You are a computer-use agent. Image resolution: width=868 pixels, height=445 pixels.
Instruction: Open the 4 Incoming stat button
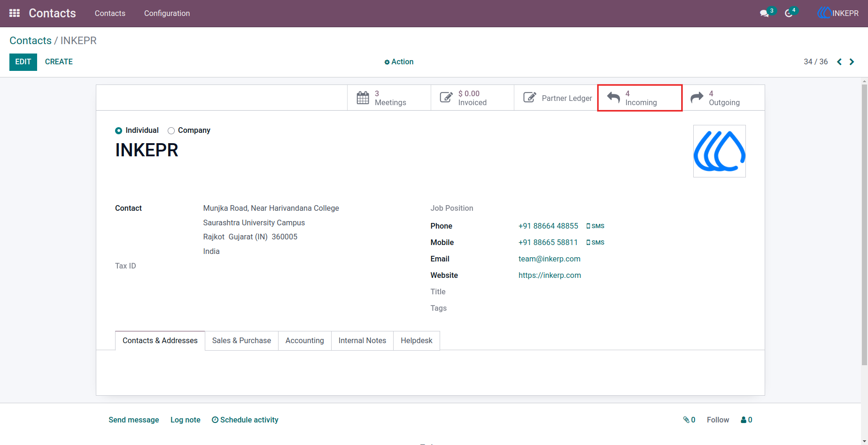(x=640, y=98)
